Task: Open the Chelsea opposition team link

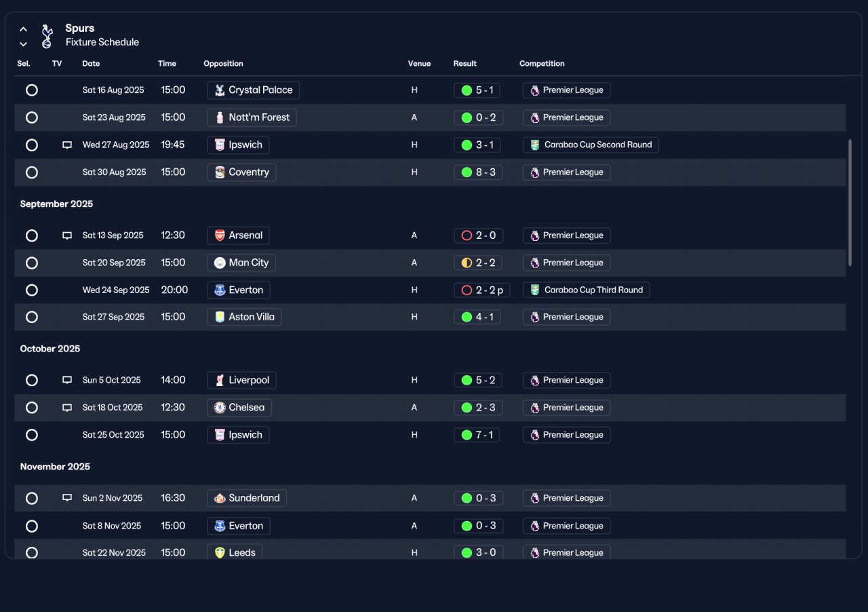Action: [x=239, y=408]
